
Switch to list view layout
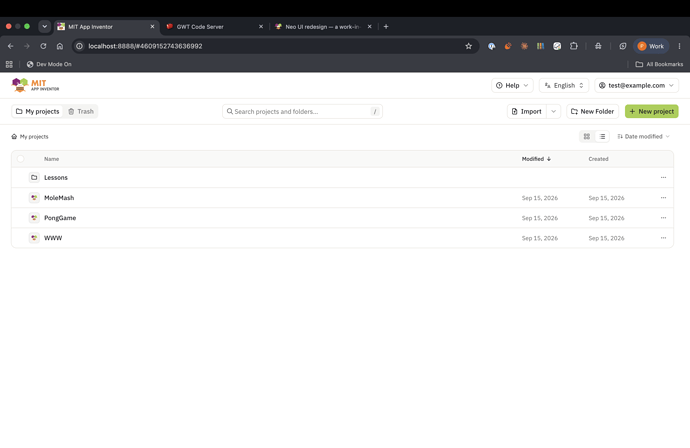pyautogui.click(x=602, y=136)
